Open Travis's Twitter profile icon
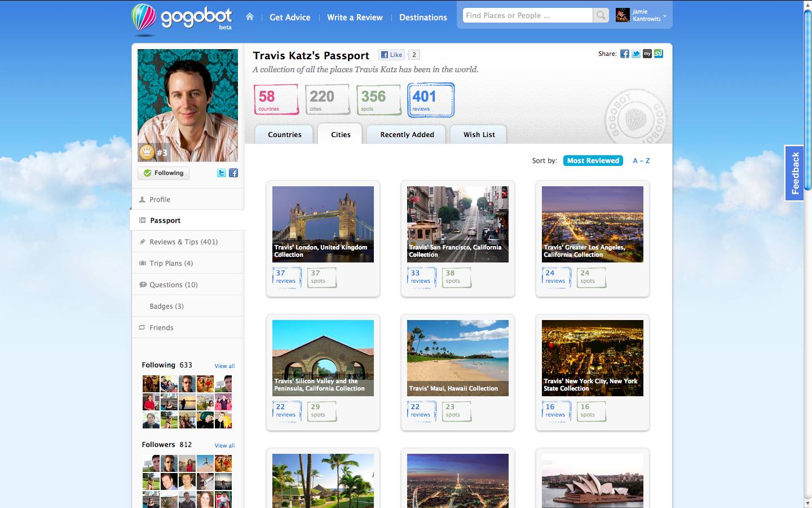The image size is (812, 508). (x=222, y=173)
